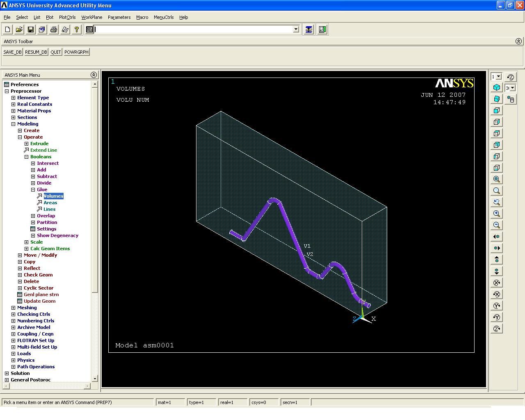Click the Print icon in the toolbar
This screenshot has width=525, height=420.
pos(53,30)
